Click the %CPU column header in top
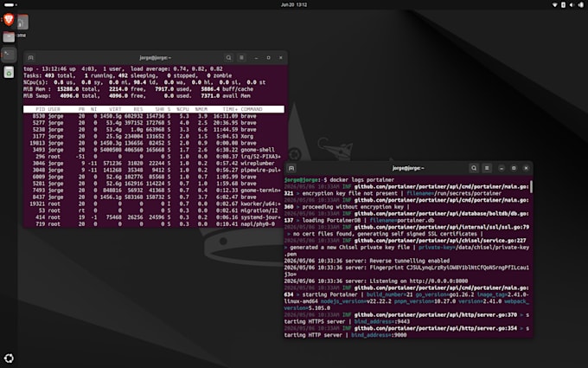 [x=182, y=109]
